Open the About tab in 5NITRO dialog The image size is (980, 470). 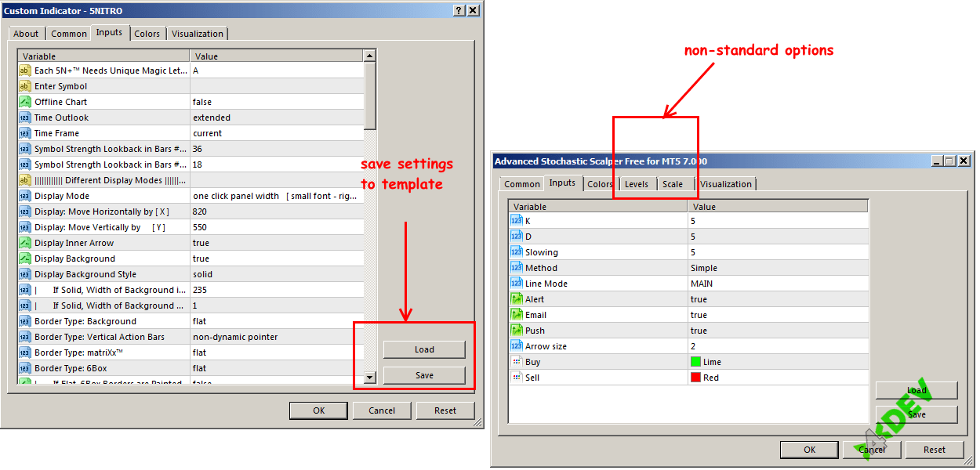[x=26, y=34]
